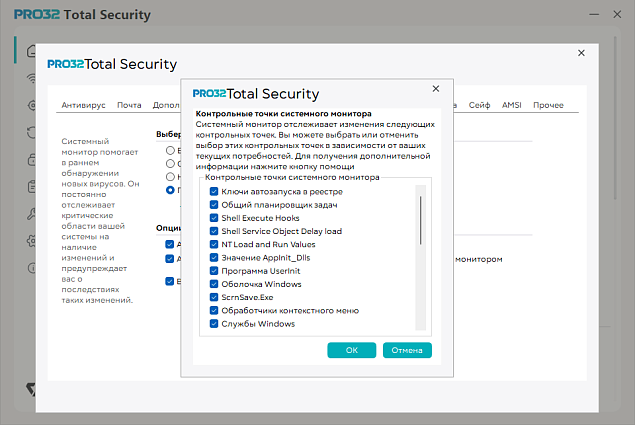This screenshot has height=425, width=635.
Task: Confirm checkpoints with the OK button
Action: [352, 350]
